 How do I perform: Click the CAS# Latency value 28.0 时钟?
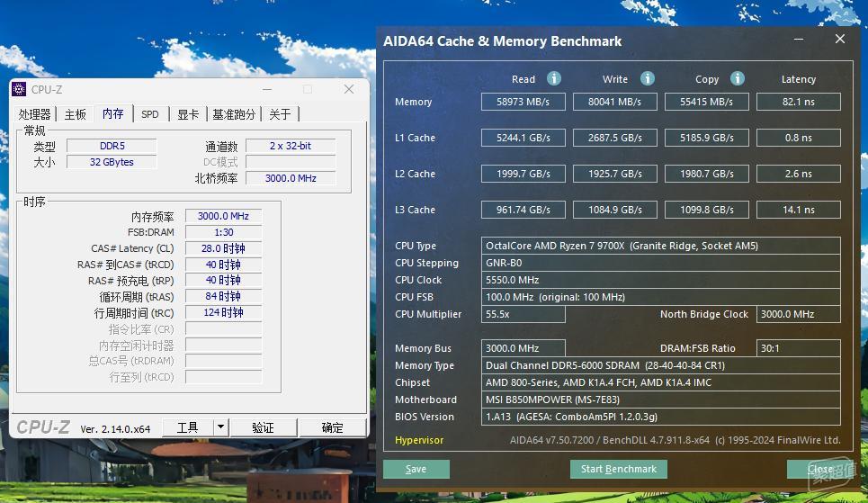[x=224, y=248]
